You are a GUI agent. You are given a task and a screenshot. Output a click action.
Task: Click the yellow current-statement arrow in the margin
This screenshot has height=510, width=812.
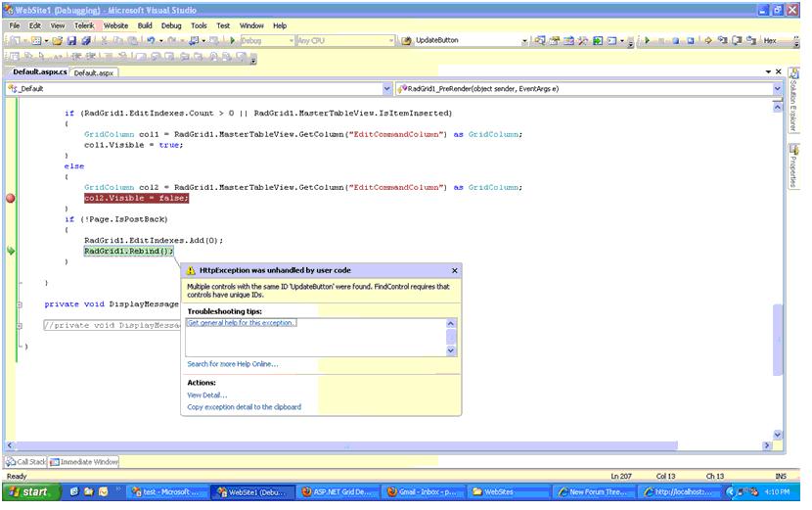click(x=11, y=251)
